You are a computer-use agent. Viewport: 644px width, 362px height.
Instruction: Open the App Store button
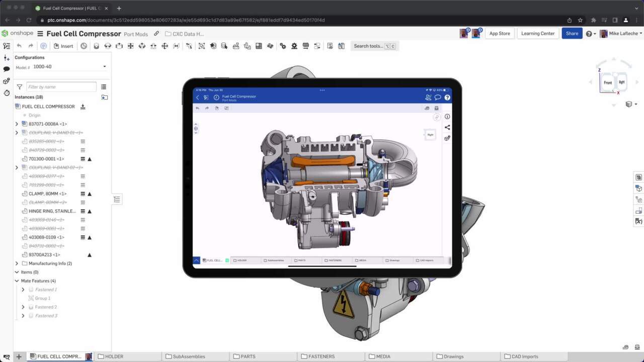pos(500,34)
